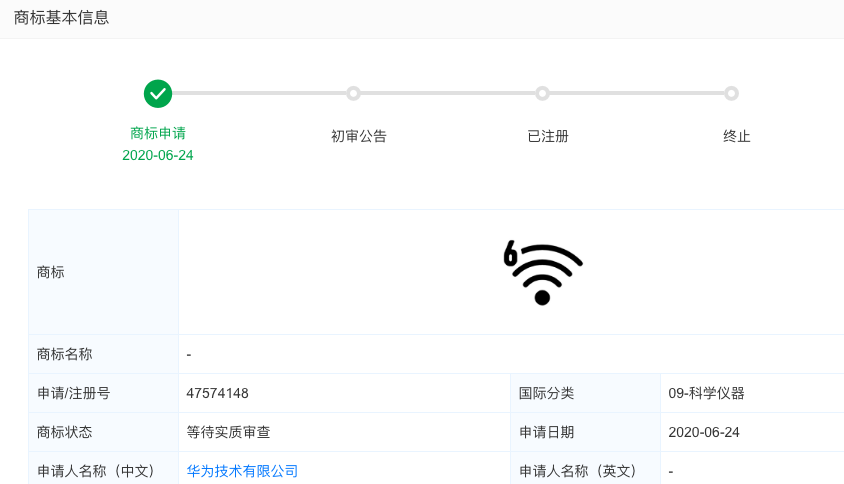Click the registration number 47574148
This screenshot has width=844, height=484.
(x=217, y=393)
